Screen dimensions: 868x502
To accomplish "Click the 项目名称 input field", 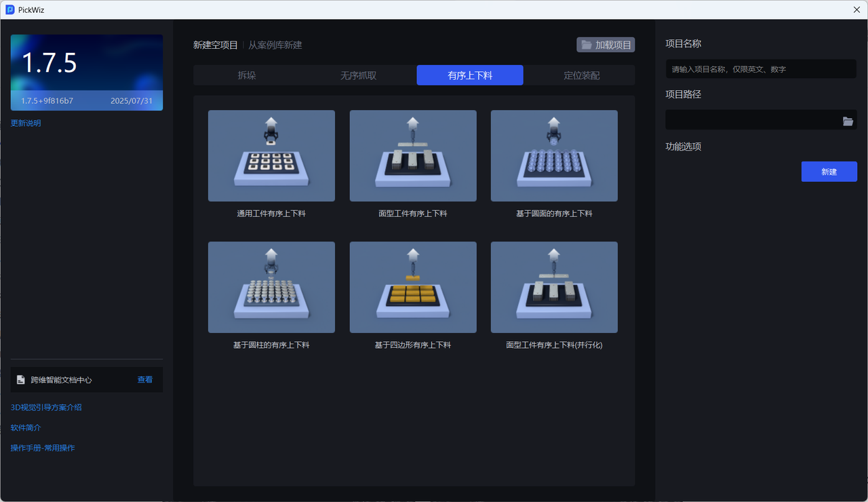I will point(760,69).
